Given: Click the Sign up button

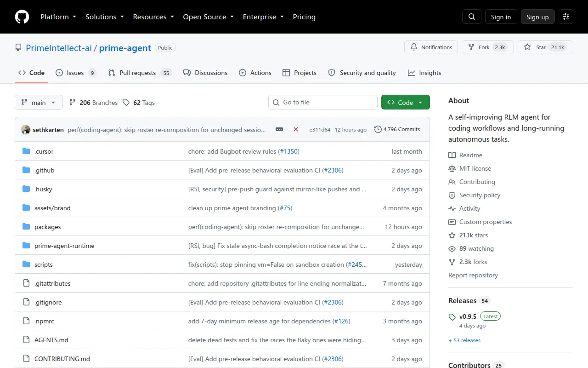Looking at the screenshot, I should coord(537,17).
